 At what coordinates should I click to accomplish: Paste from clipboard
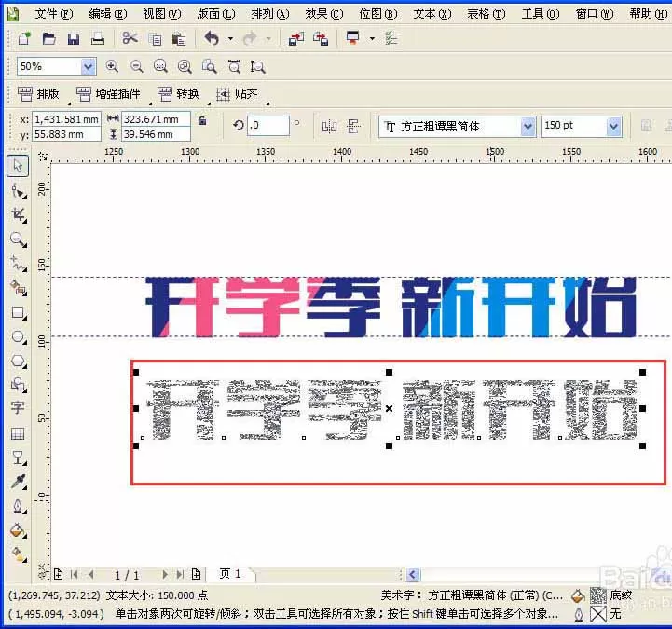point(179,39)
